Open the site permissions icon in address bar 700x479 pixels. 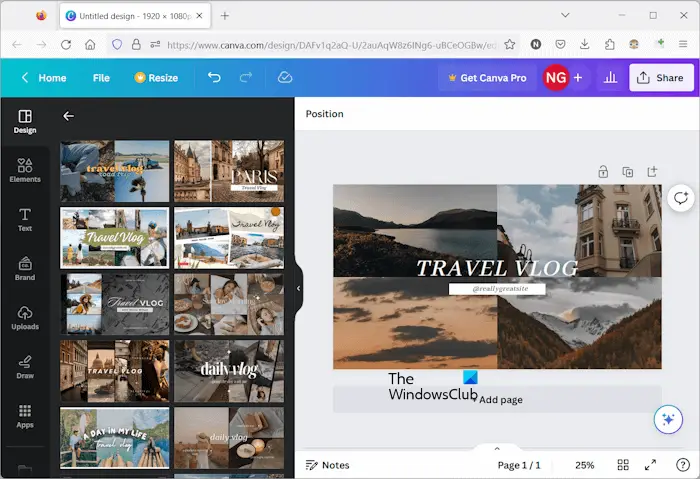click(x=155, y=45)
